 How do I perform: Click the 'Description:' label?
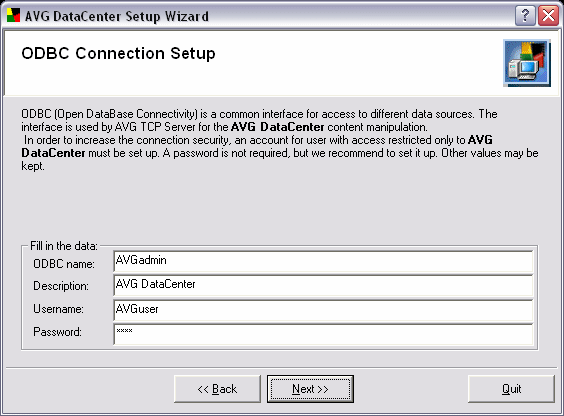pyautogui.click(x=61, y=286)
